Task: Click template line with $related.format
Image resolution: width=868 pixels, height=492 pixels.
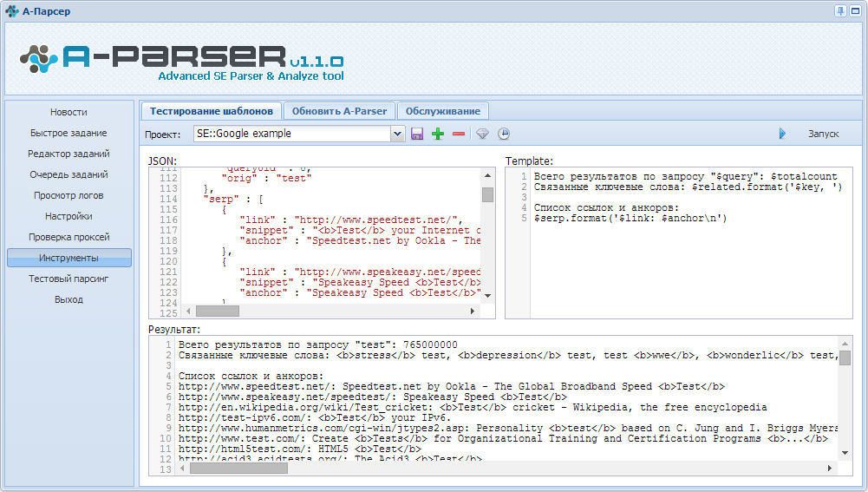Action: pyautogui.click(x=688, y=187)
